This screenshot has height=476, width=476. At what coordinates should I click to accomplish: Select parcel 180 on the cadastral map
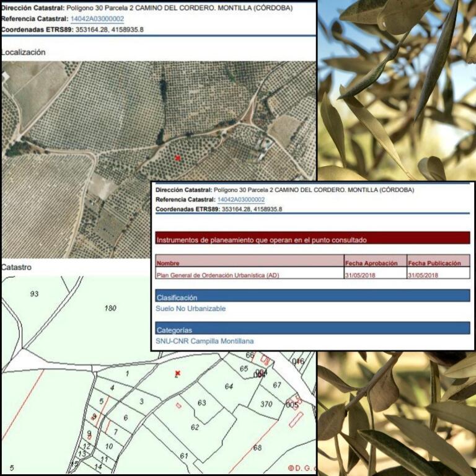point(110,308)
